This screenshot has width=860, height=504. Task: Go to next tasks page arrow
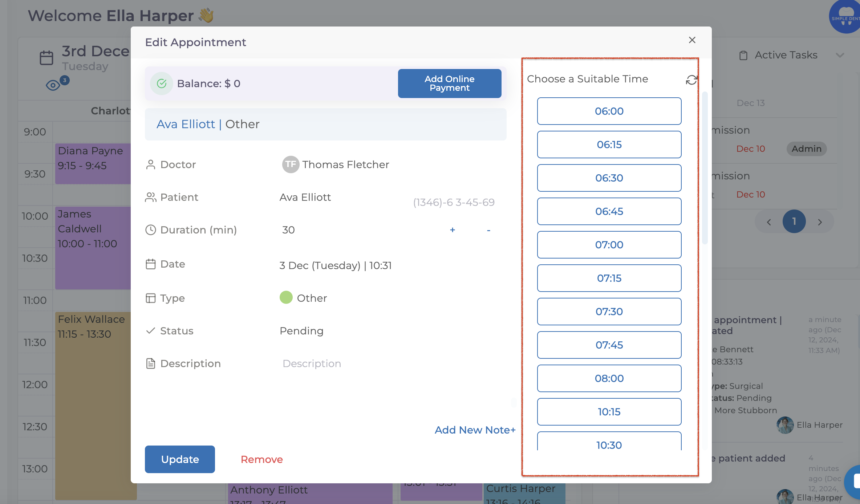[x=820, y=222]
